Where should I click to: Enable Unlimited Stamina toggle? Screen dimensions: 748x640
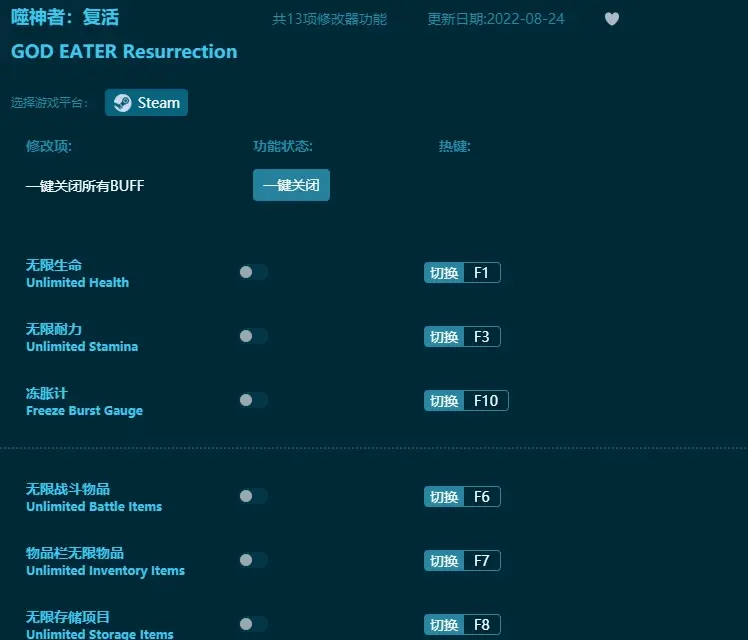[253, 336]
